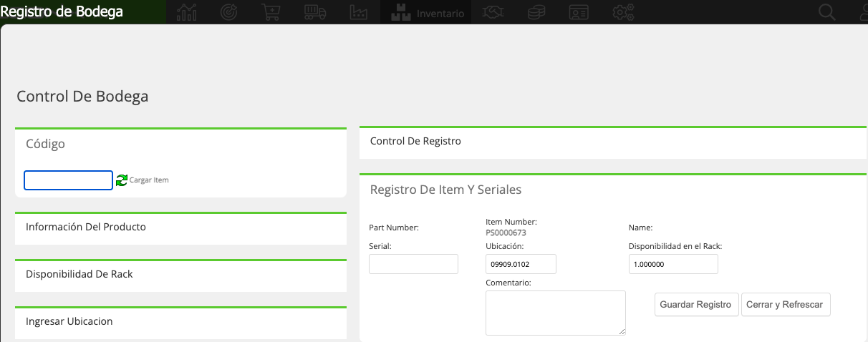The height and width of the screenshot is (342, 868).
Task: Click the green Cargar Item refresh icon
Action: [122, 180]
